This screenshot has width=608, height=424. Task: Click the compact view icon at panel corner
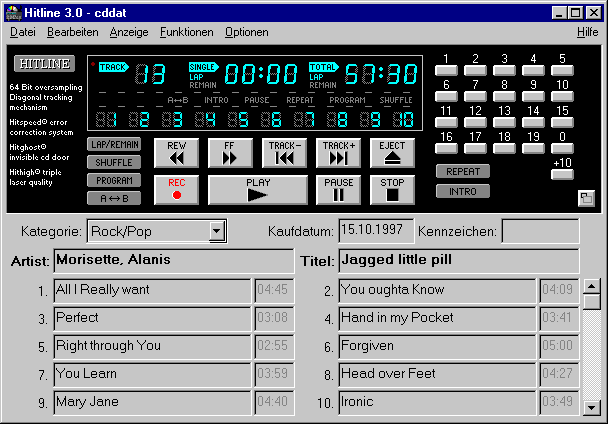(586, 198)
